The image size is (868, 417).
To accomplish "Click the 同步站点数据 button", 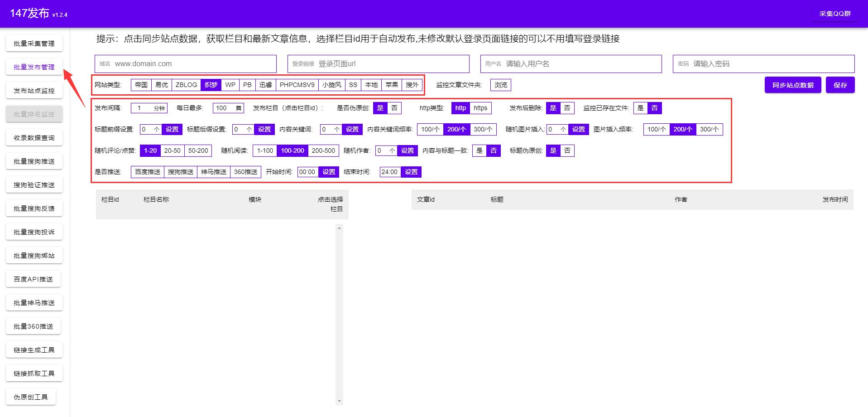I will coord(792,85).
